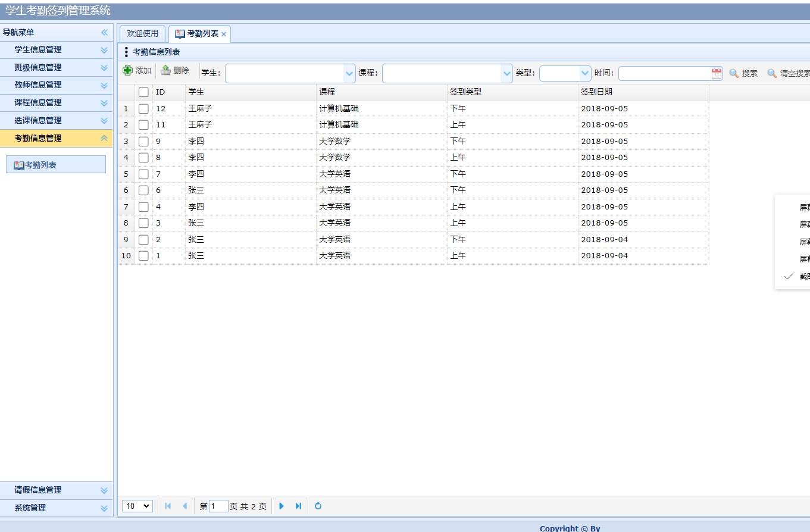Toggle the select-all checkbox in header
Screen dimensions: 810x532
click(143, 92)
